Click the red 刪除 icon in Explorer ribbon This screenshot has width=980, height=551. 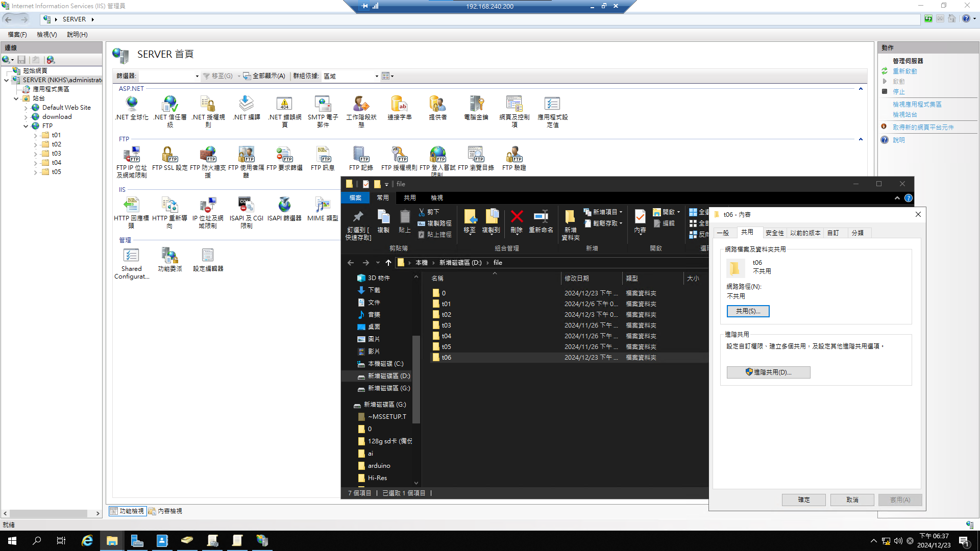pos(517,221)
